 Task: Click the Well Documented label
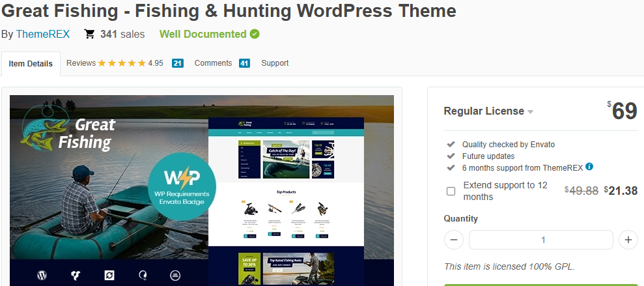point(203,34)
